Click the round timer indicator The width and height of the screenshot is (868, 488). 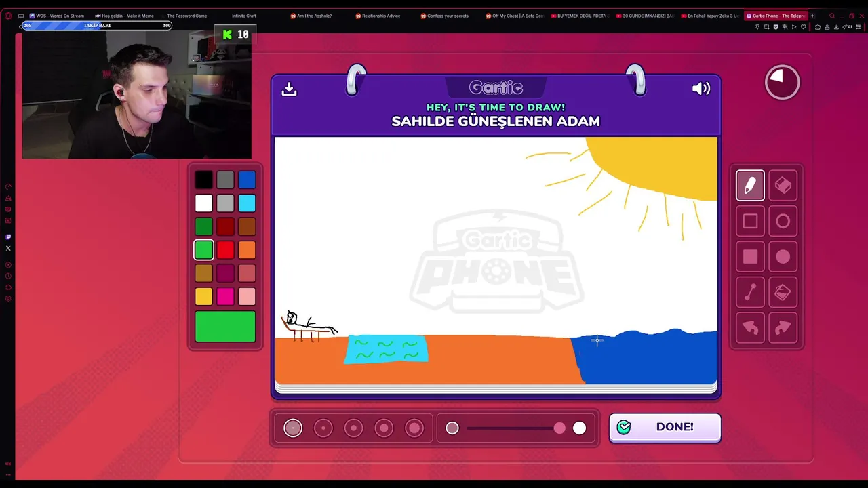[x=783, y=82]
